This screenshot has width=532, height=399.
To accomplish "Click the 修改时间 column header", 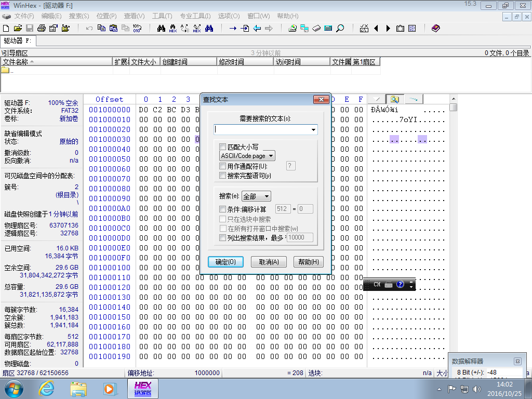I will (x=245, y=62).
